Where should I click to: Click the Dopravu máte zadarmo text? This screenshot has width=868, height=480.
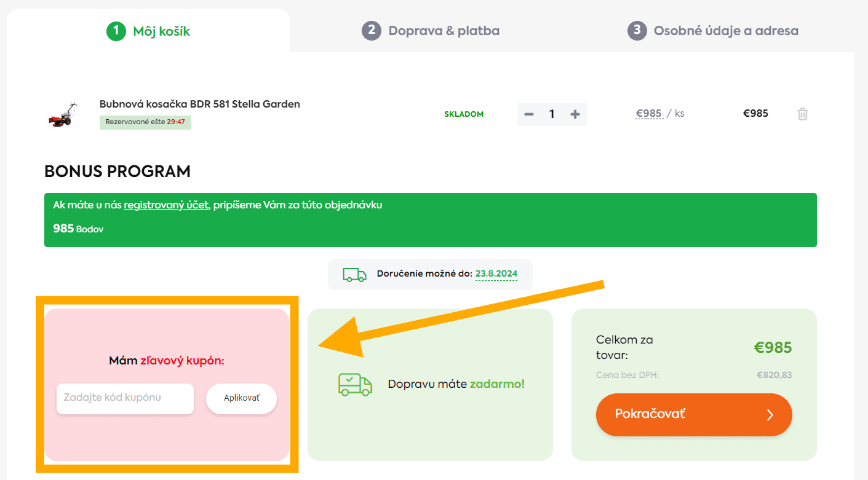[456, 384]
